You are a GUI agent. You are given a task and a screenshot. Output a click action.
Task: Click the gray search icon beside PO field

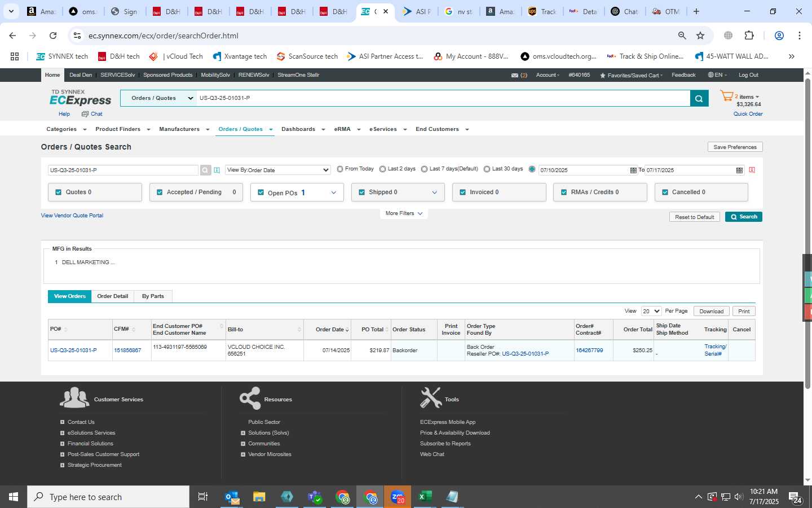coord(205,170)
